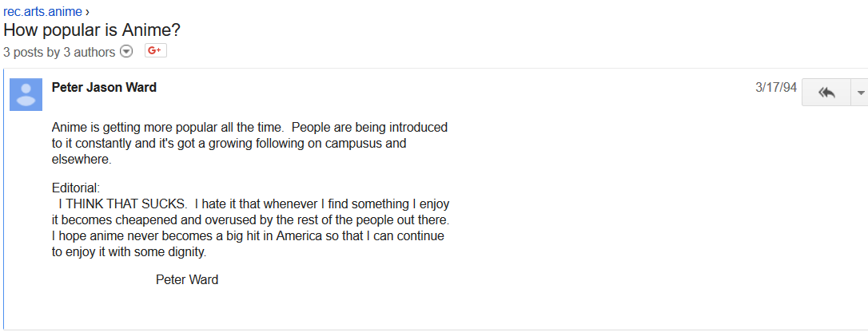Click the final line about enjoying with dignity

click(129, 253)
